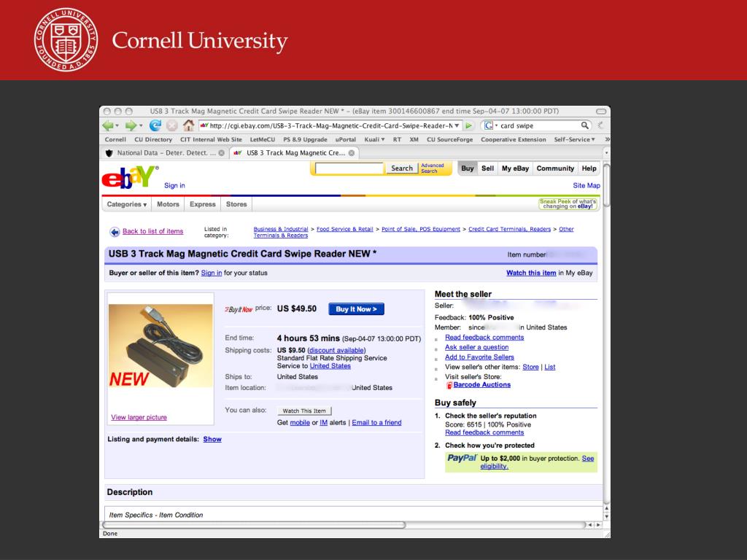747x560 pixels.
Task: Click the browser Forward arrow button
Action: [131, 125]
